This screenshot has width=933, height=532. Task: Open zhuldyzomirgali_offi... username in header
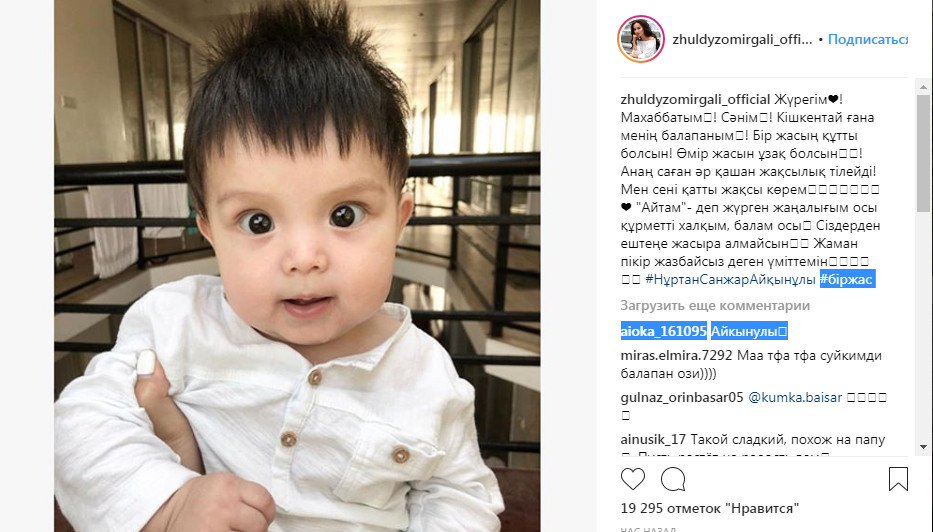(742, 39)
